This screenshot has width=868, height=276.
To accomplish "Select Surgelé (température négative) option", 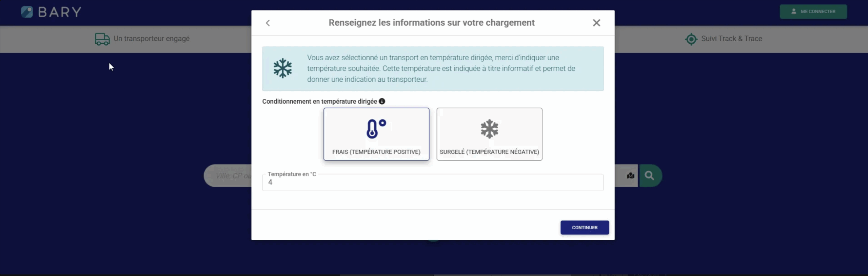I will 489,134.
